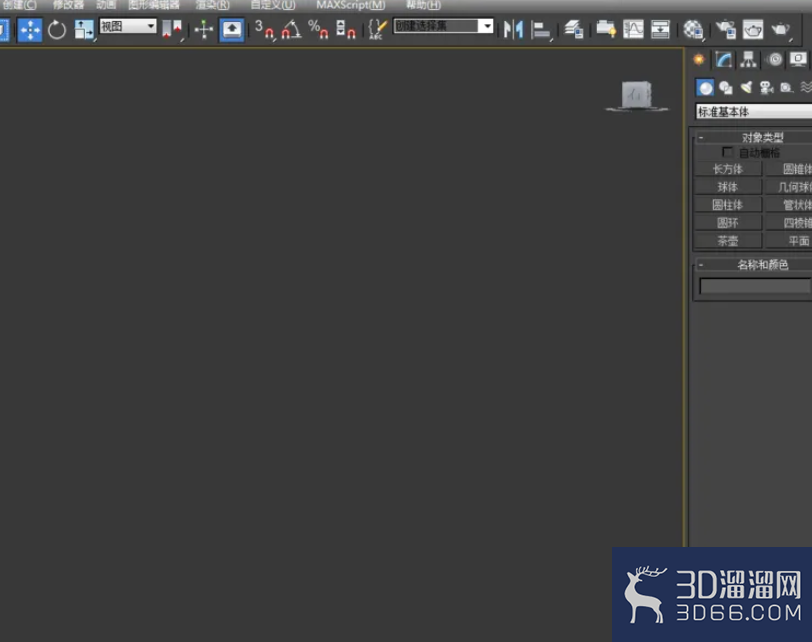This screenshot has width=812, height=642.
Task: Click the 几何球体 geosphere button
Action: (x=789, y=187)
